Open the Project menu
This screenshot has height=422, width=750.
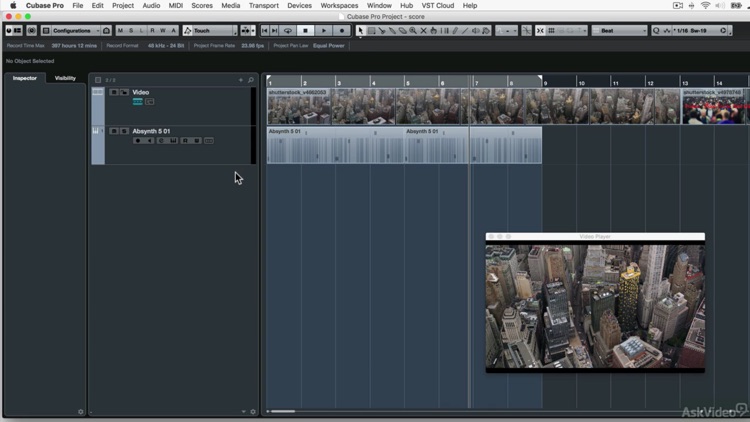pos(123,5)
